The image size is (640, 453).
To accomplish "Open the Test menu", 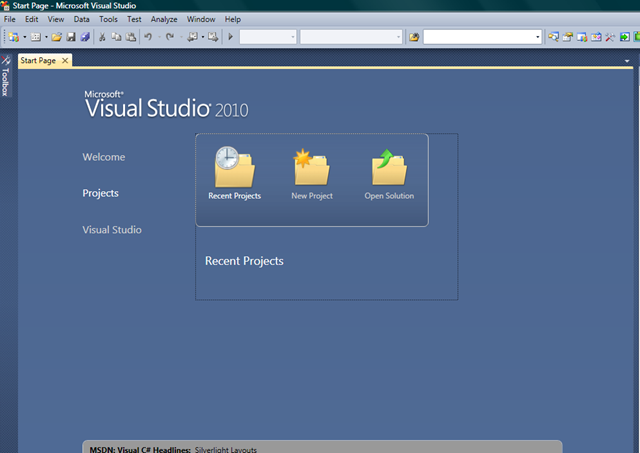I will point(134,19).
